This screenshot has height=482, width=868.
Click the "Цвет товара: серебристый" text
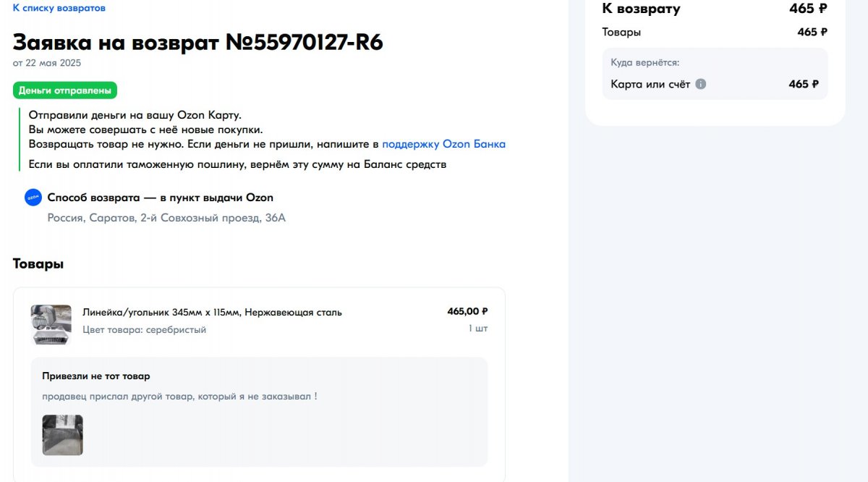click(144, 330)
